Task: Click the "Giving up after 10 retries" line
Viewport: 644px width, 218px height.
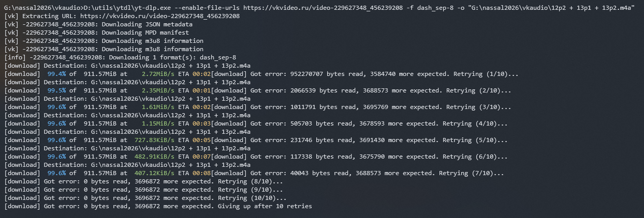Action: pyautogui.click(x=158, y=206)
